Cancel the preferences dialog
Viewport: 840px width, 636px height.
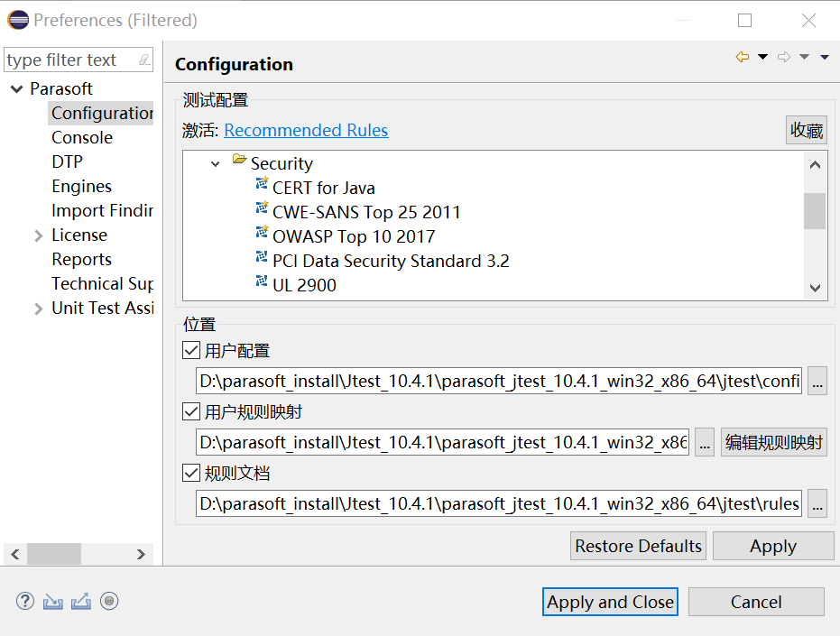756,602
